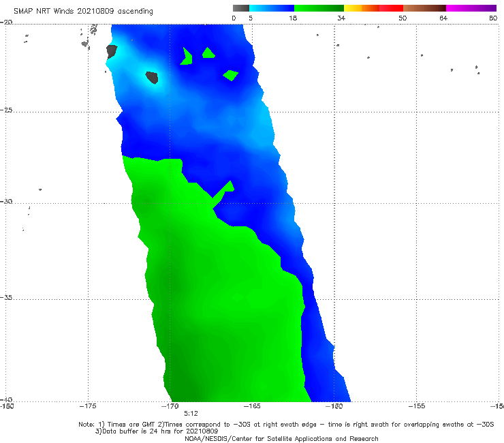Click the brown 50-64 color bar segment
504x443 pixels.
tap(424, 8)
